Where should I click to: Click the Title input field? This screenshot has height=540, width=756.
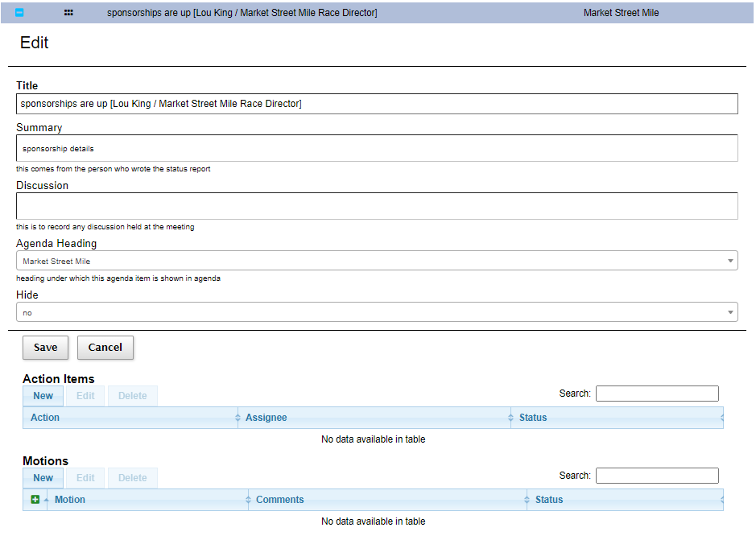377,104
